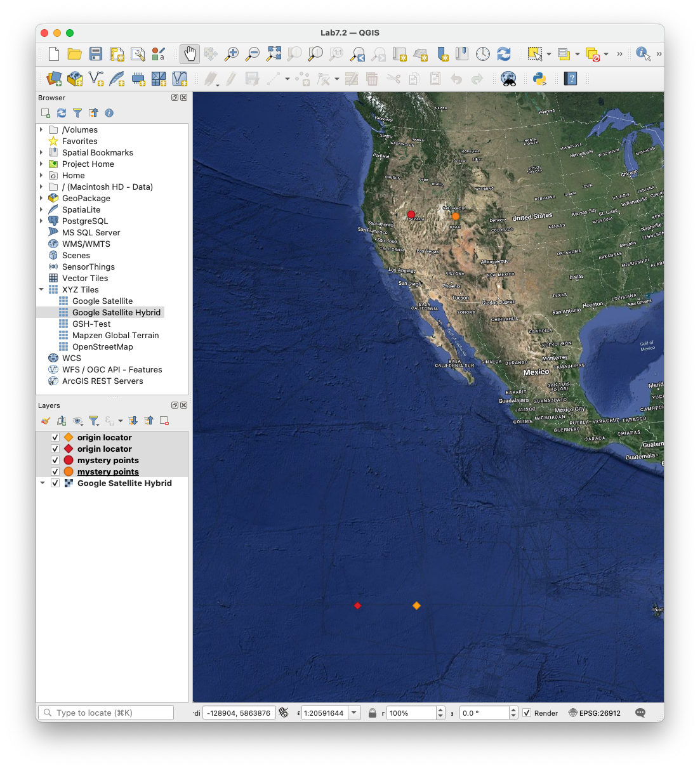This screenshot has height=769, width=700.
Task: Refresh the Browser panel
Action: (x=62, y=113)
